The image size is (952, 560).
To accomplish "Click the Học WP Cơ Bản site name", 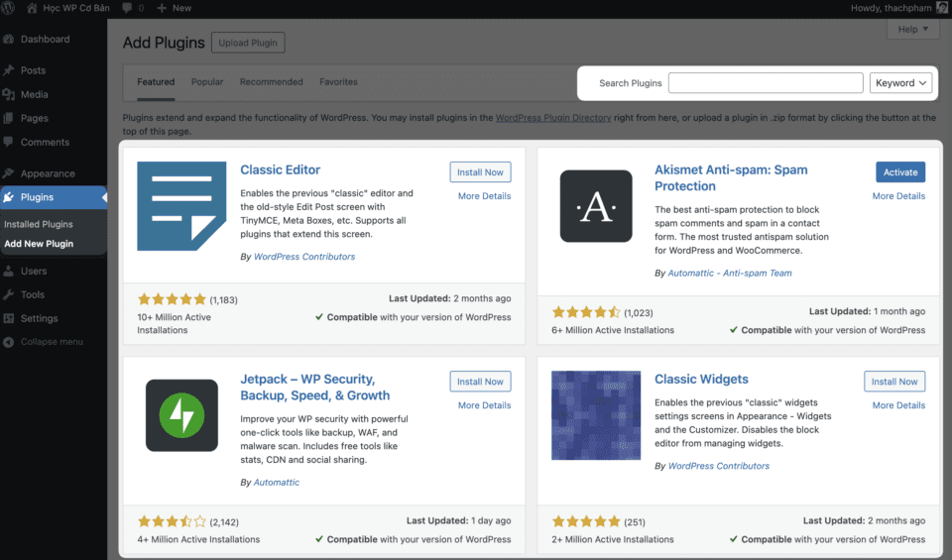I will pos(76,8).
